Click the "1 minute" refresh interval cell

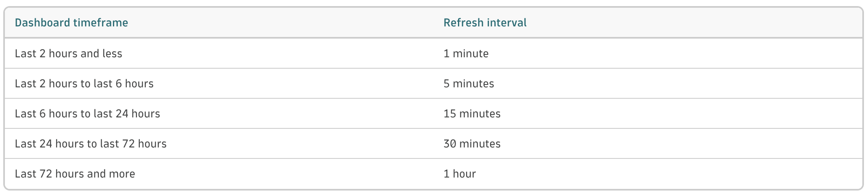[466, 54]
